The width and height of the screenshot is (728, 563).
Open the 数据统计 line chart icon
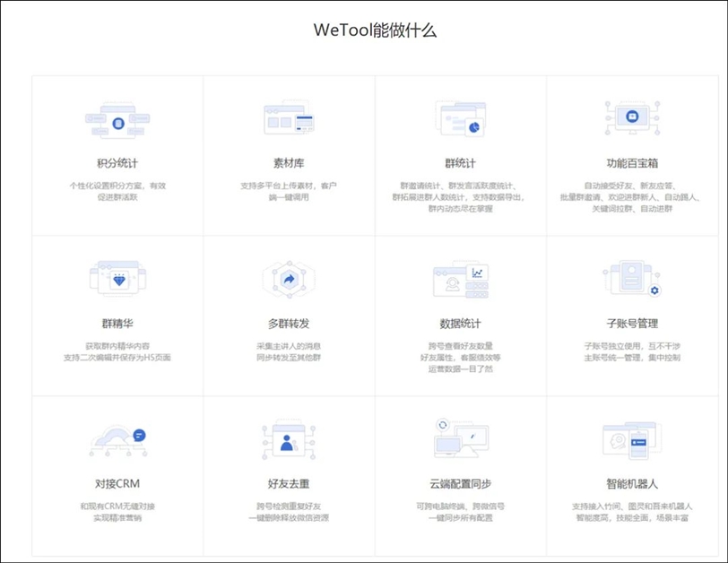pyautogui.click(x=461, y=280)
